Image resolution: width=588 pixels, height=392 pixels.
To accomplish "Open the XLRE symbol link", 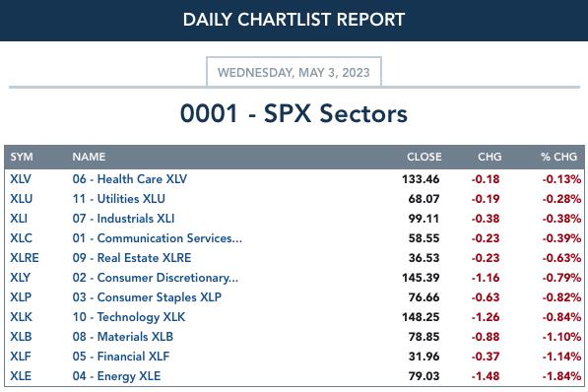I will (x=25, y=258).
